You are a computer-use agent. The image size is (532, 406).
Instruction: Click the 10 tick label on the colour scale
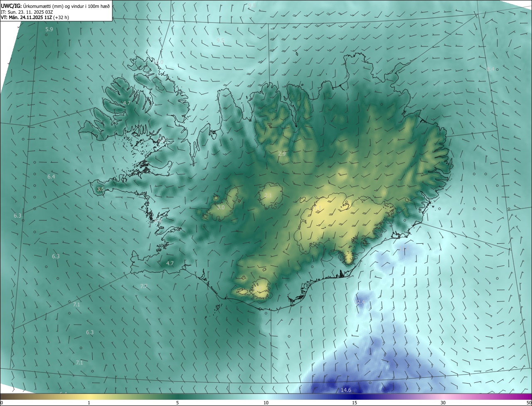266,403
